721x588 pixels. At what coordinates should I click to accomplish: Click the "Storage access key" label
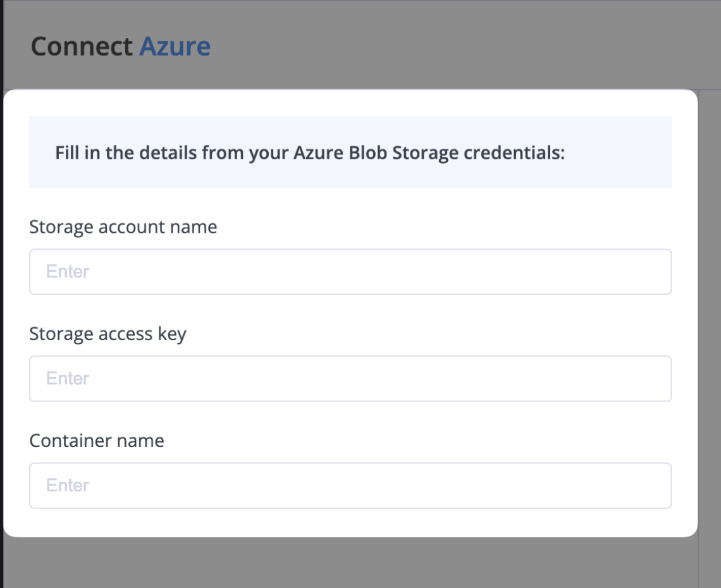108,334
